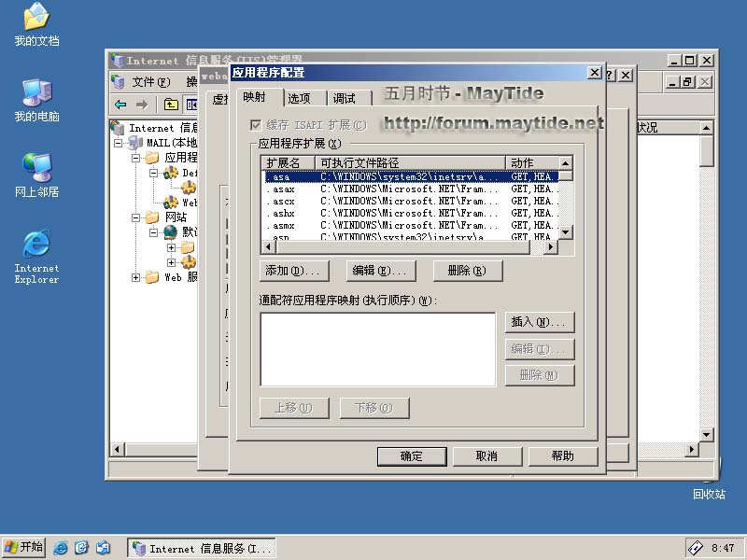Collapse the MAIL (本地) server tree node
The width and height of the screenshot is (747, 560).
click(119, 143)
